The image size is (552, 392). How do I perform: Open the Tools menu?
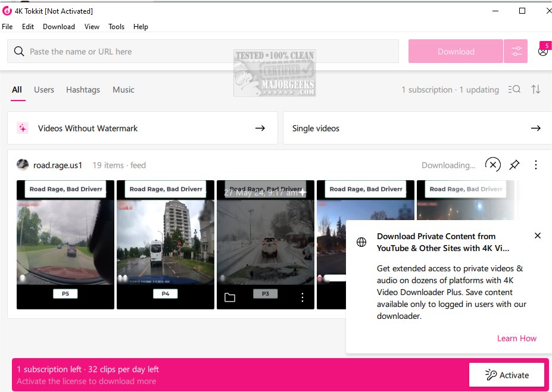(116, 27)
